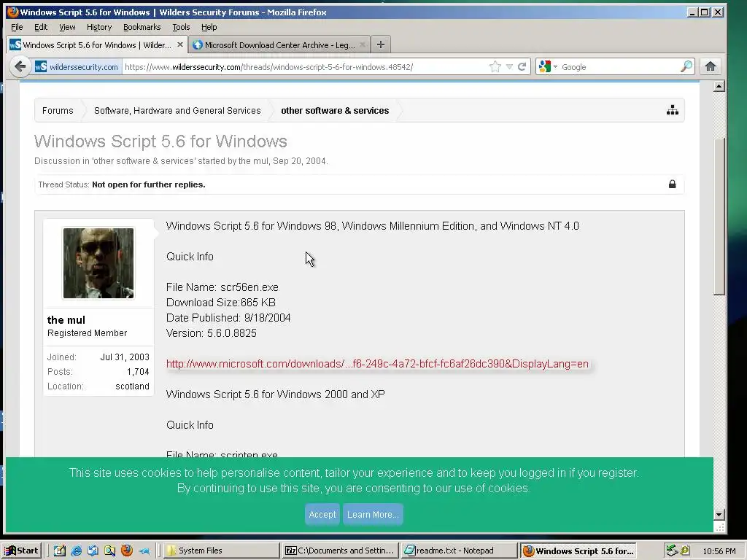Go back with the Firefox back arrow
Viewport: 747px width, 560px height.
pos(20,66)
